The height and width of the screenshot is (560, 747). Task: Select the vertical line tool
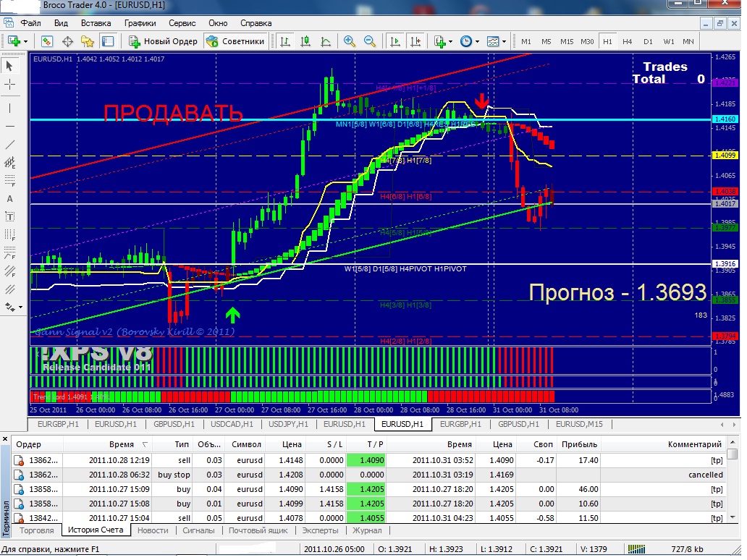(x=9, y=108)
